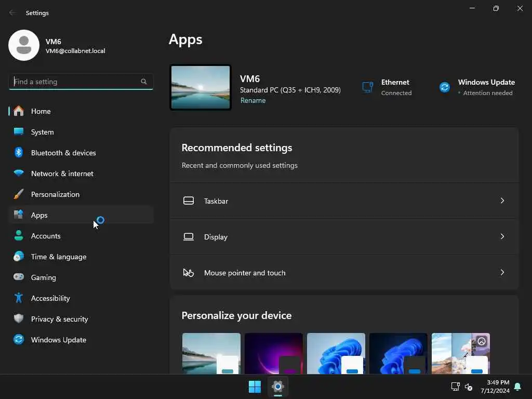Focus the Find a setting field

coord(81,82)
